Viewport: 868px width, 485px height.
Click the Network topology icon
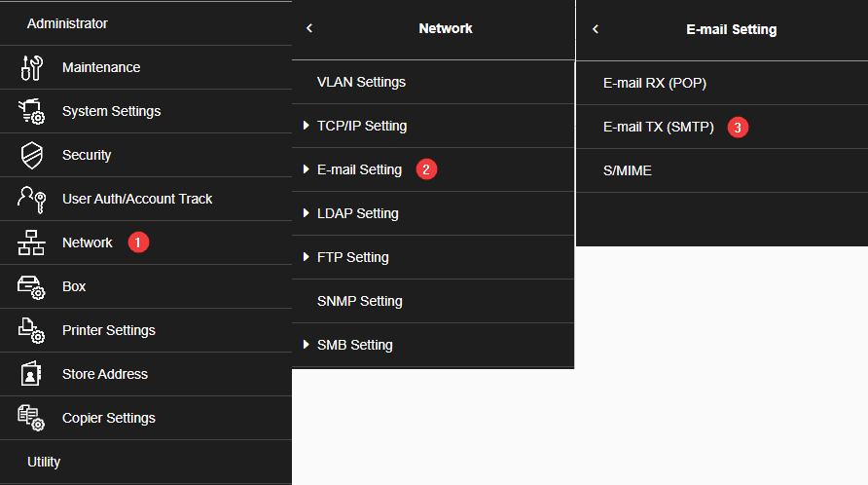tap(31, 242)
